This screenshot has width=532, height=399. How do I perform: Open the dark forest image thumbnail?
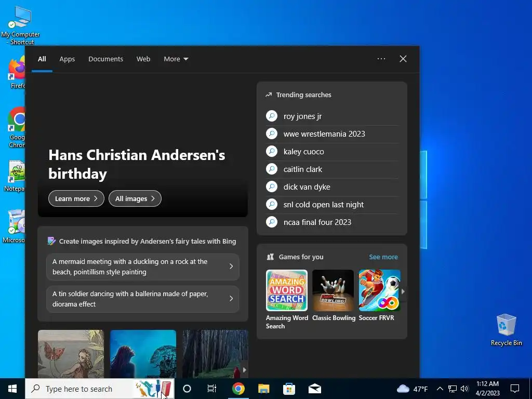coord(215,354)
